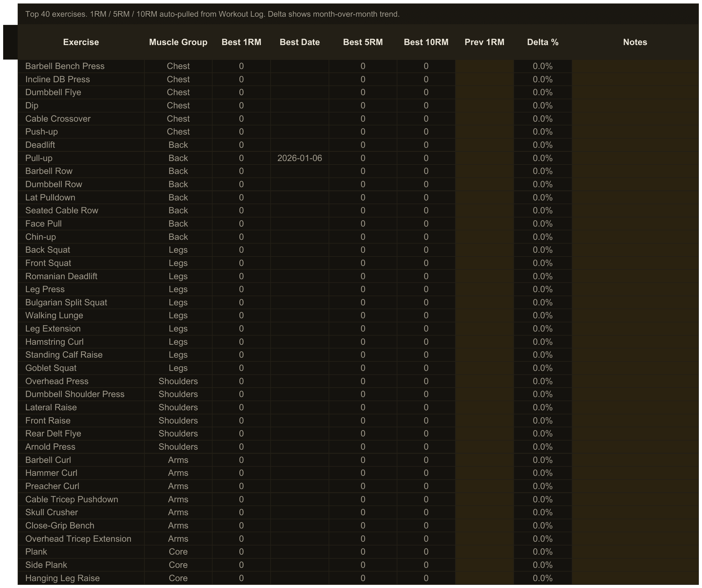Select the Close-Grip Bench cell

click(x=81, y=526)
